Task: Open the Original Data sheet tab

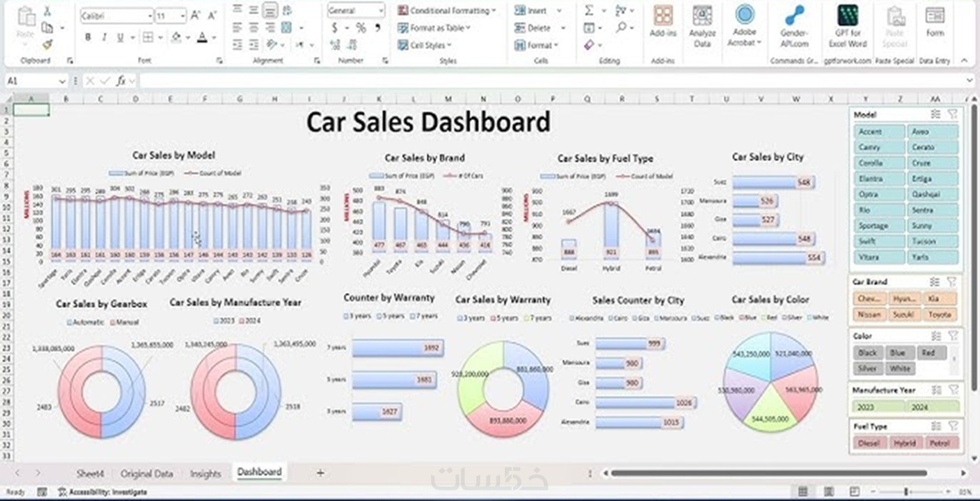Action: 147,473
